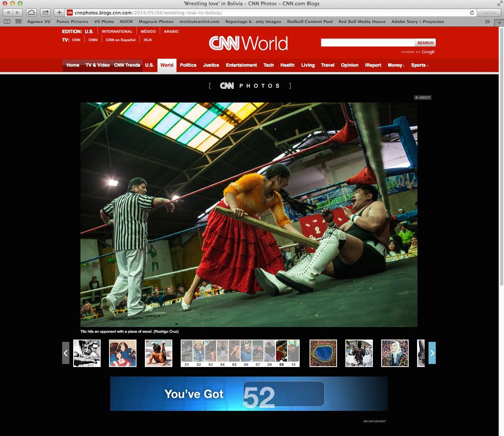Open CNN en Español TV link
The width and height of the screenshot is (504, 436).
(120, 40)
